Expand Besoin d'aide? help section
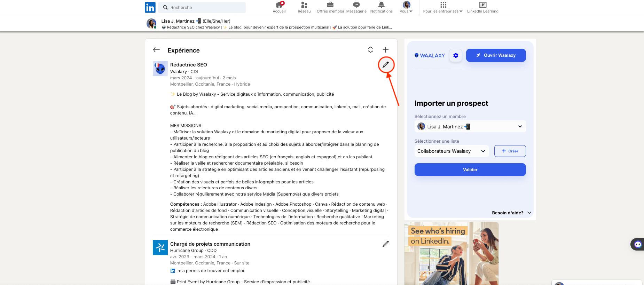This screenshot has width=644, height=285. [x=511, y=213]
